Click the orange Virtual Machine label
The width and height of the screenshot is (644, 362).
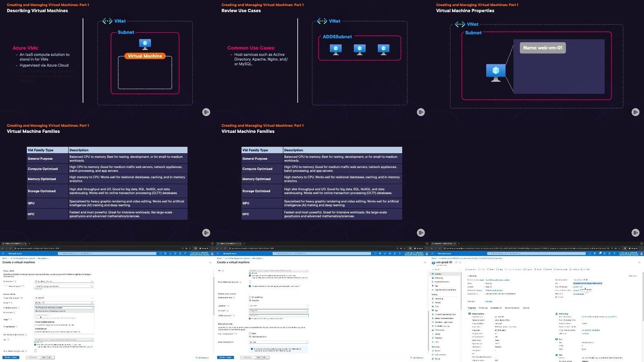click(x=145, y=56)
